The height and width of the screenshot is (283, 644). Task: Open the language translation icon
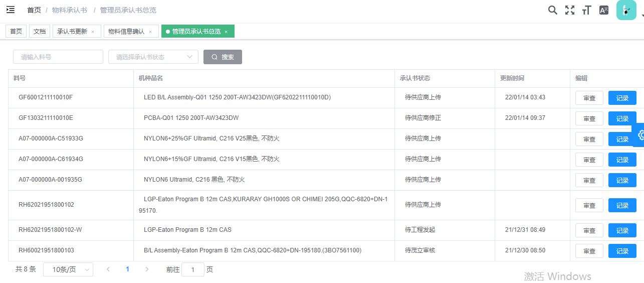tap(604, 10)
